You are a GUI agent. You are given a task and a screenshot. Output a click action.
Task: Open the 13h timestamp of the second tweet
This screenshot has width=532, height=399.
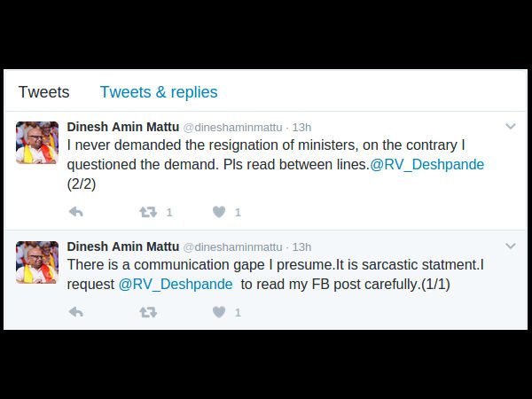(x=301, y=246)
